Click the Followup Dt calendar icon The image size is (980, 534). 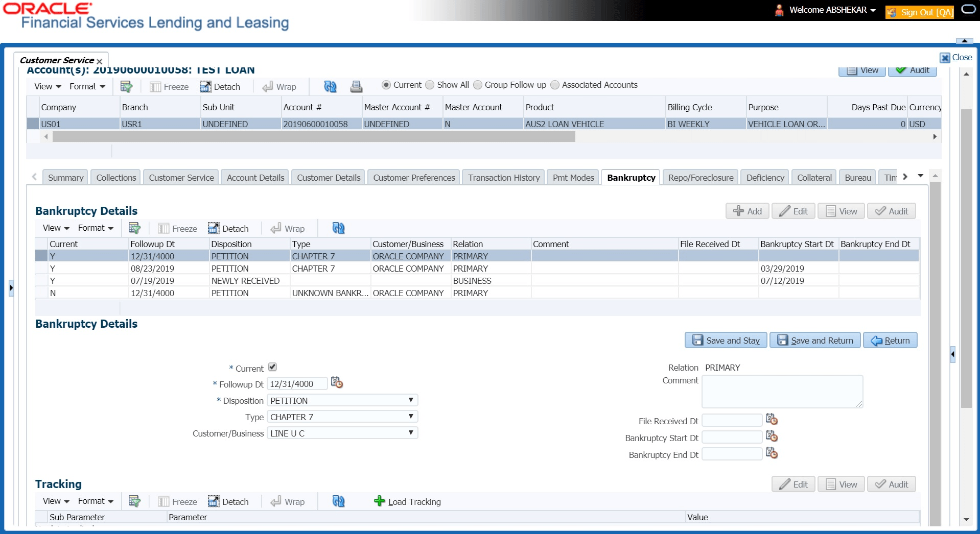[x=337, y=383]
